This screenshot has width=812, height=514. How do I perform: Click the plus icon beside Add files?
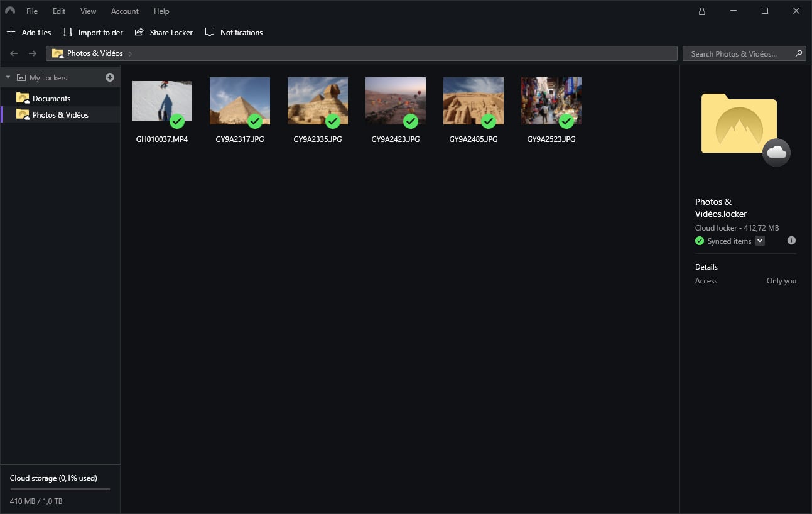(x=11, y=32)
